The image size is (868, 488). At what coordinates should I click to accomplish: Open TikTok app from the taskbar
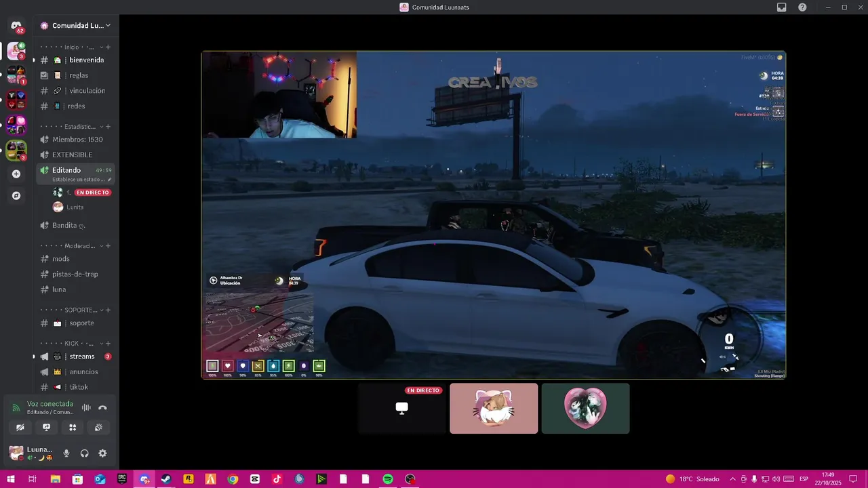277,479
